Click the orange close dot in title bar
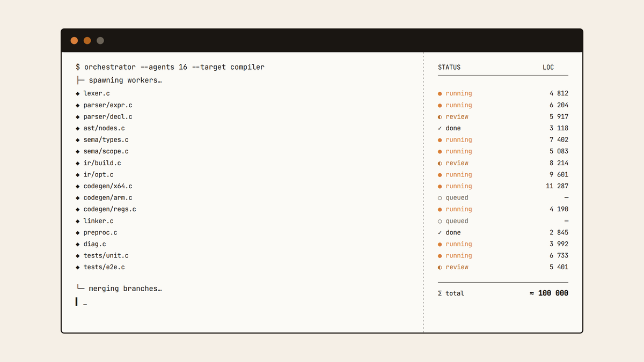The image size is (644, 362). pos(74,41)
